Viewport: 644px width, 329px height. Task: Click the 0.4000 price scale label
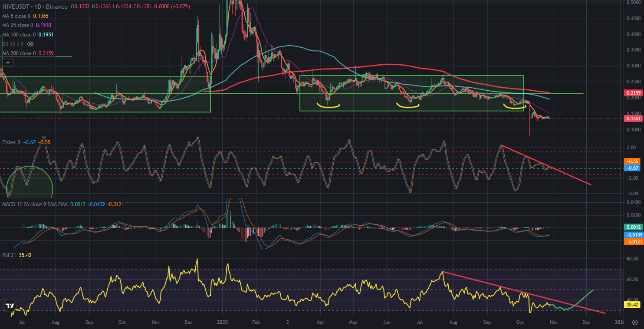(x=634, y=35)
